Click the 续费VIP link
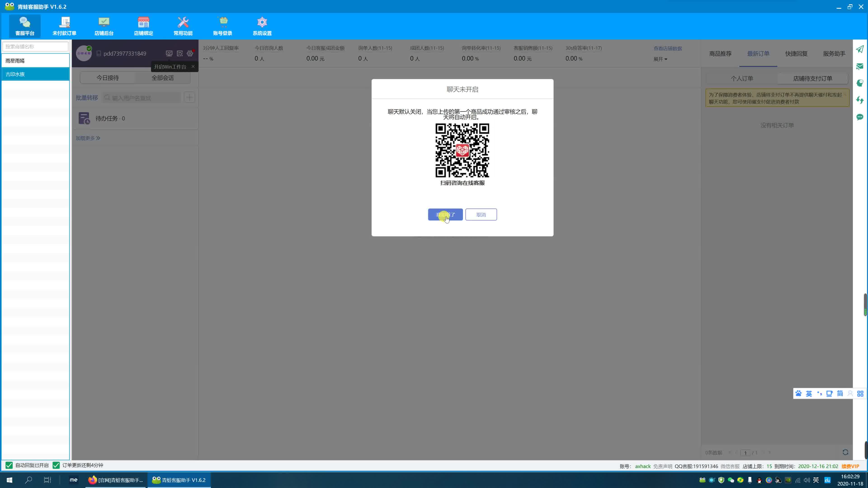868x488 pixels. (850, 467)
